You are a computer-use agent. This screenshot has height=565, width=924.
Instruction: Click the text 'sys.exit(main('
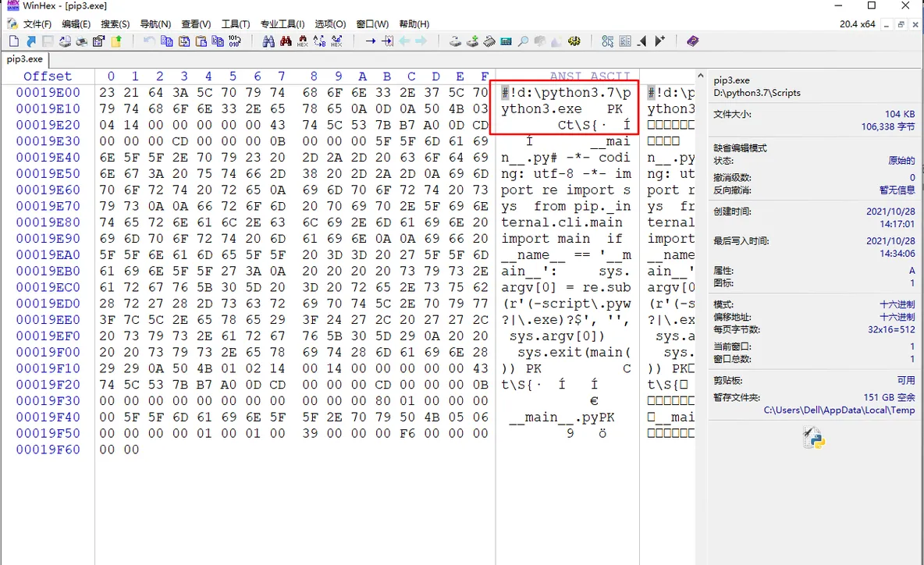574,352
